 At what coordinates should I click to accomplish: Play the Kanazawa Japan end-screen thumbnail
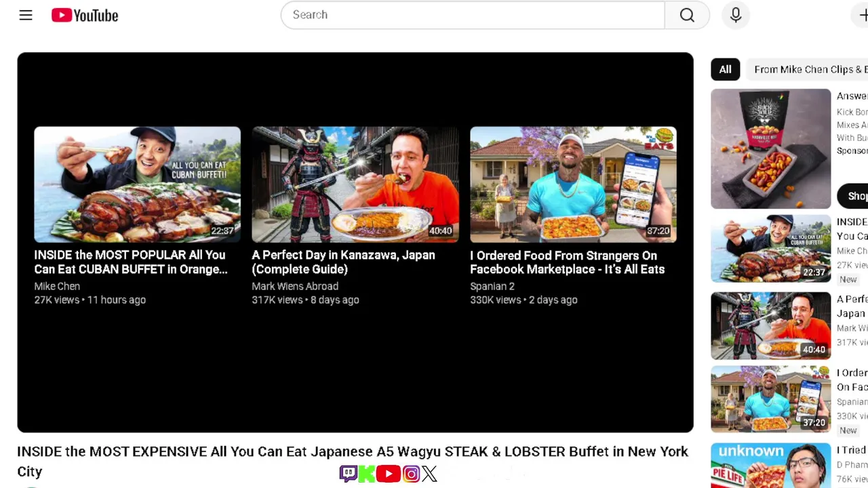[355, 184]
